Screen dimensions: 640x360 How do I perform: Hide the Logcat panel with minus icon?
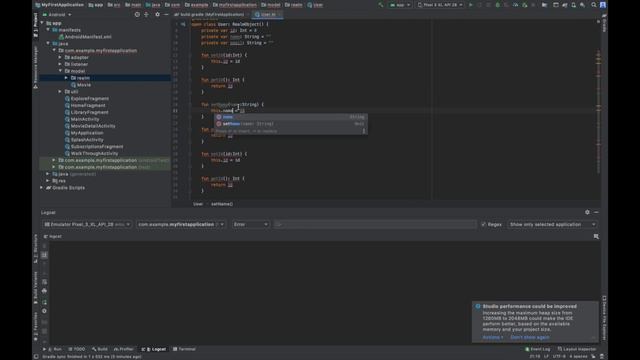[x=596, y=212]
